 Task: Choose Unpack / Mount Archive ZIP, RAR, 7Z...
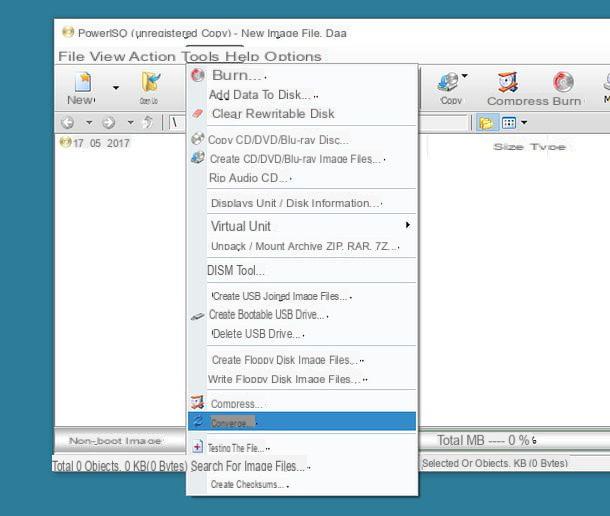[x=302, y=246]
